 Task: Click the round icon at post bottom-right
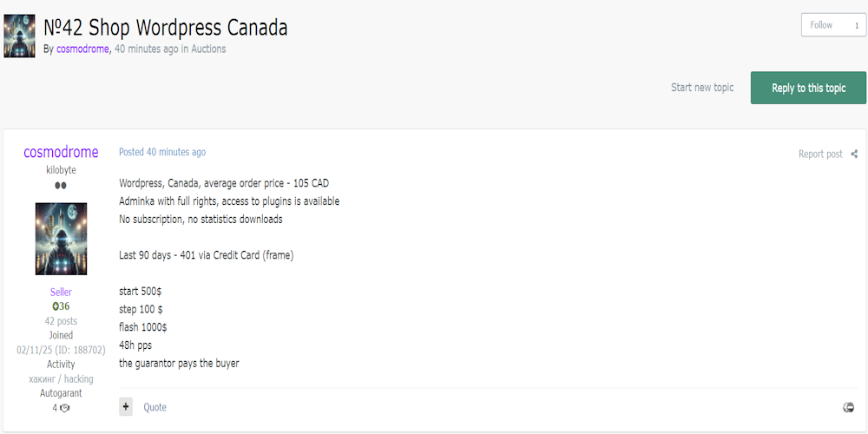click(x=849, y=407)
